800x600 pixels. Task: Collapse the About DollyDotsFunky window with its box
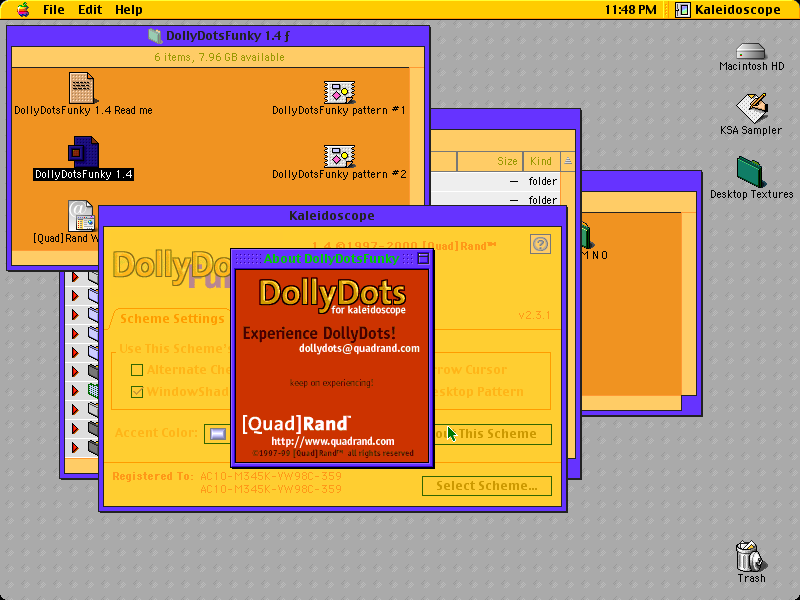pyautogui.click(x=423, y=258)
